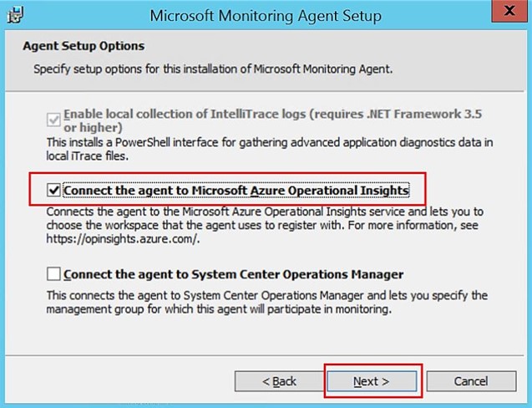532x408 pixels.
Task: Click the PowerShell interface description paragraph
Action: pos(270,149)
